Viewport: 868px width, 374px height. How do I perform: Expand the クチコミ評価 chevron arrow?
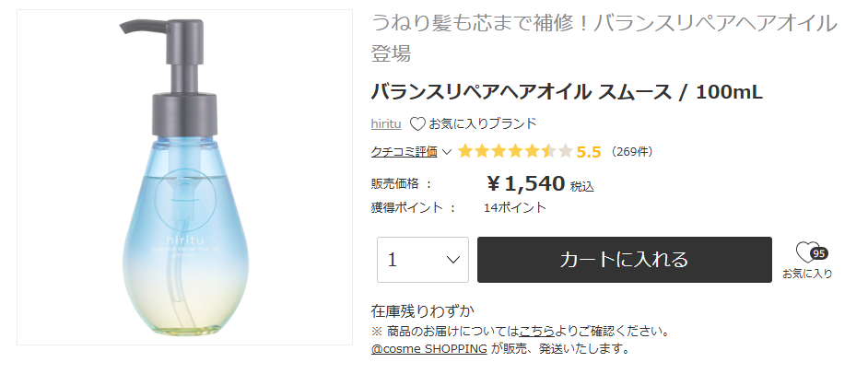tap(447, 152)
